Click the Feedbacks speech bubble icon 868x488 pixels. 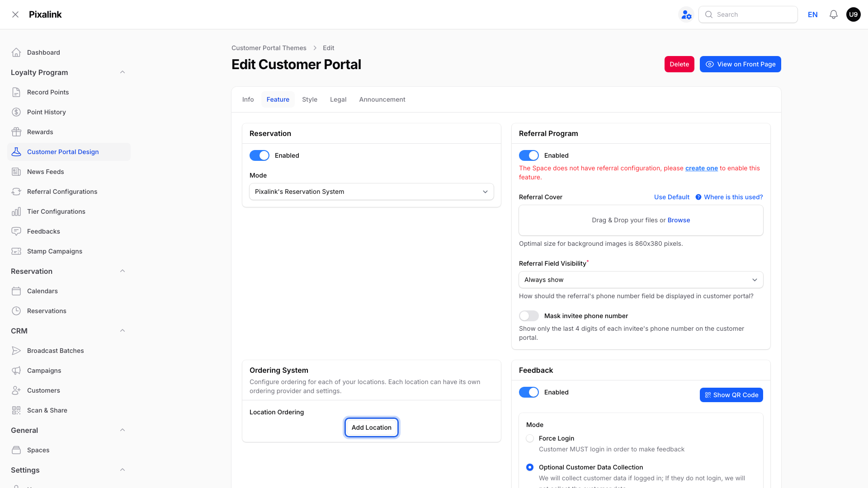(x=16, y=231)
